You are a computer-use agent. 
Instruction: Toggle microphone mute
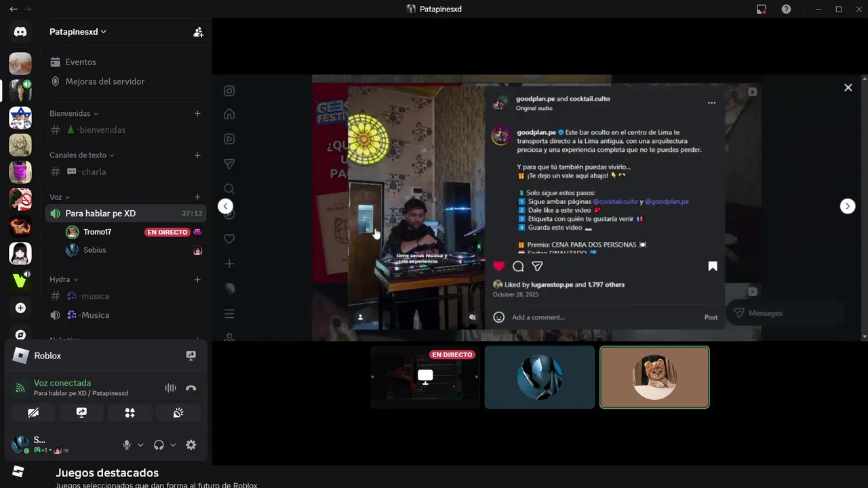pos(127,445)
